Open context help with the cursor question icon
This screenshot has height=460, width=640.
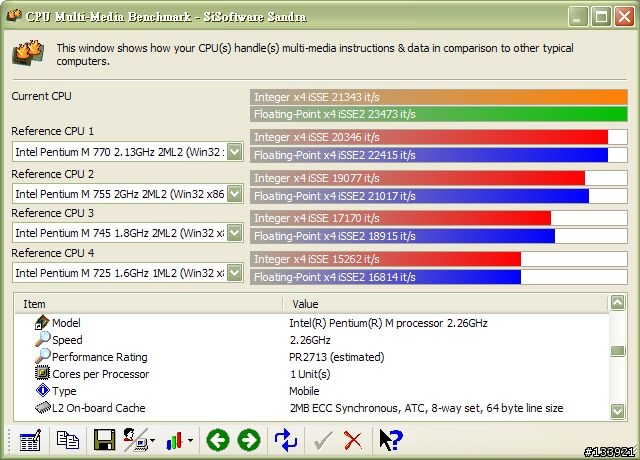[x=391, y=440]
